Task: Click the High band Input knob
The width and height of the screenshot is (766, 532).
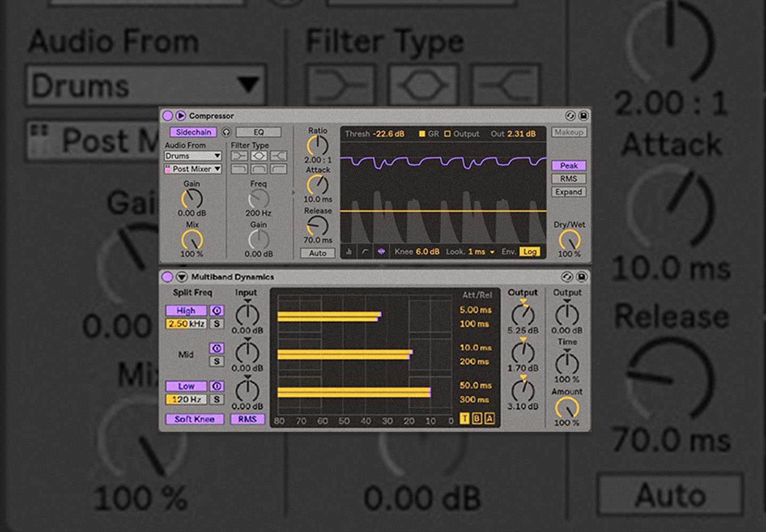Action: 247,314
